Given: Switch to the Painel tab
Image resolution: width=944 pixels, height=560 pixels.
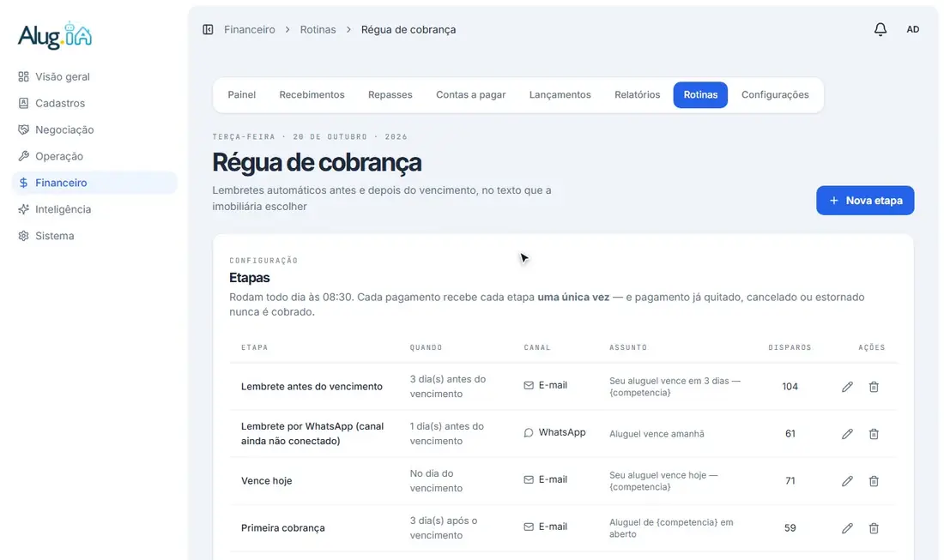Looking at the screenshot, I should tap(241, 94).
